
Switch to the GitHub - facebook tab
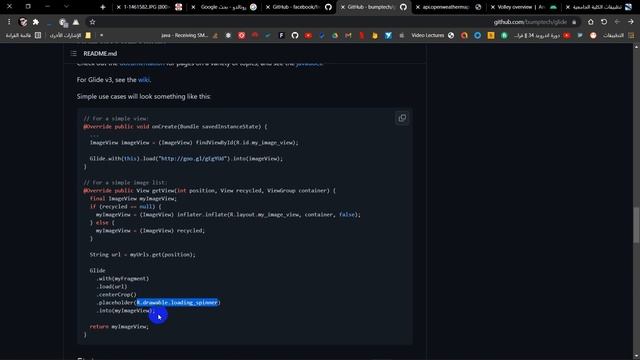click(300, 7)
